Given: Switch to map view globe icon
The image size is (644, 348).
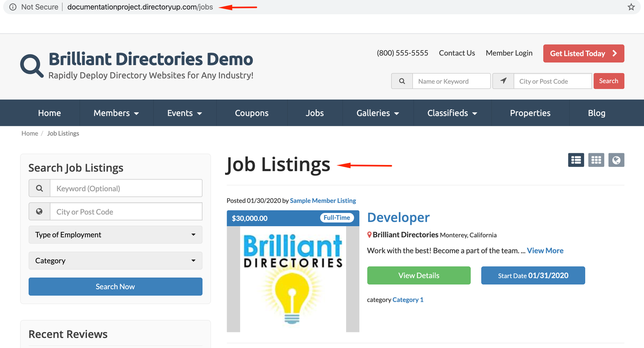Looking at the screenshot, I should pos(616,160).
